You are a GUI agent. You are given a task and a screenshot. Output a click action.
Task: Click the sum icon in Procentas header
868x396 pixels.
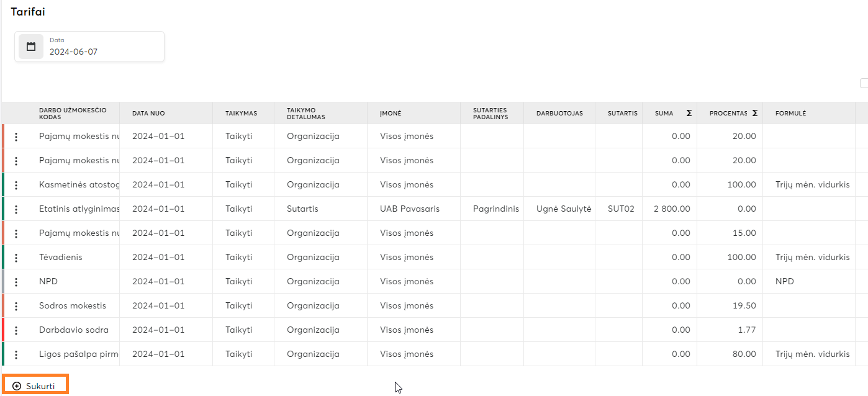point(754,113)
